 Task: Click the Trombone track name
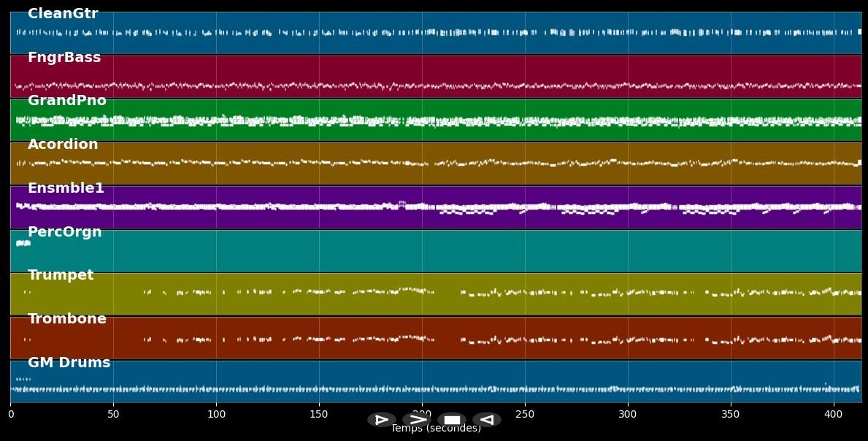67,319
